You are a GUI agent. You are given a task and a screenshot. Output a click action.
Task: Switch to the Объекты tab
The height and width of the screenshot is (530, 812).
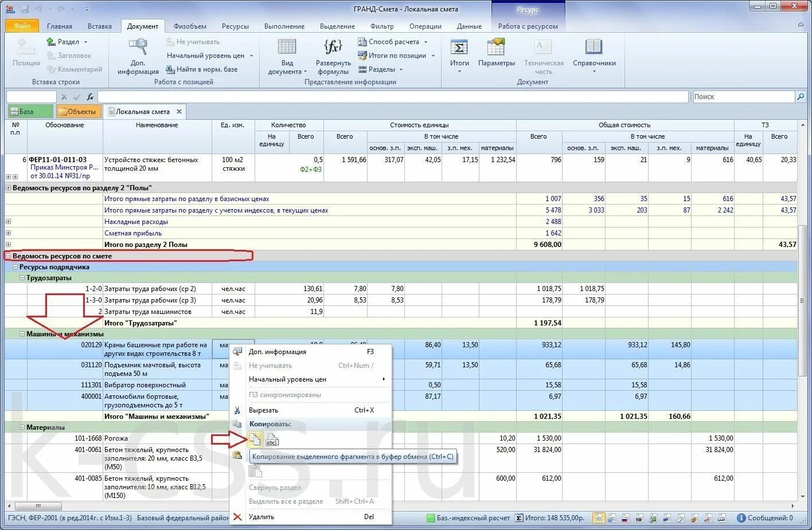tap(78, 112)
